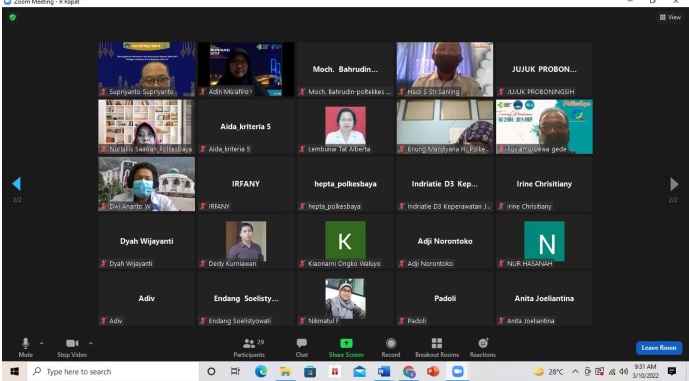Select Supriyanto Supriyanto video tile
The image size is (689, 381).
click(147, 69)
